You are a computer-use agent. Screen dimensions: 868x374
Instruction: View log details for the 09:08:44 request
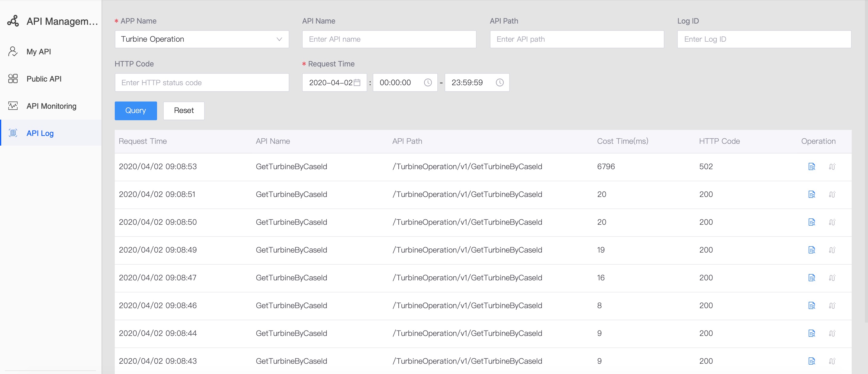(812, 333)
